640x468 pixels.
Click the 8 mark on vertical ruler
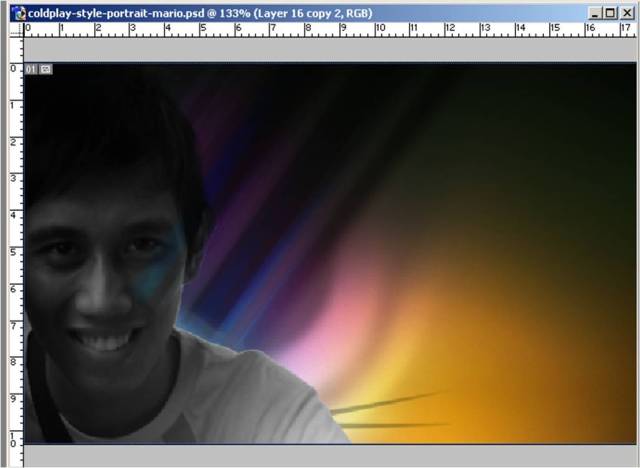[x=14, y=361]
